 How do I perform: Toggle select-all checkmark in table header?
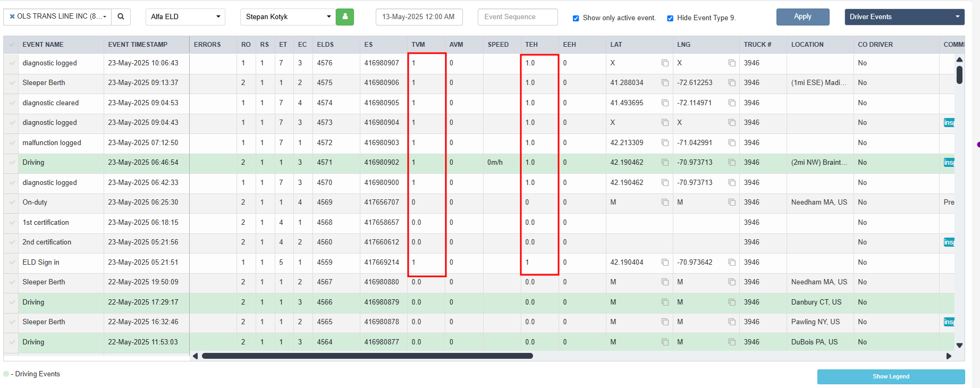tap(12, 45)
